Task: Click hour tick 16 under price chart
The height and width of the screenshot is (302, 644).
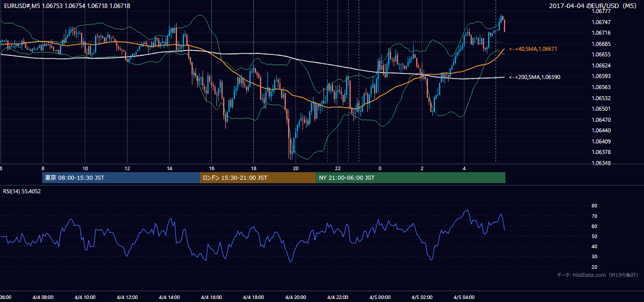Action: pyautogui.click(x=212, y=169)
